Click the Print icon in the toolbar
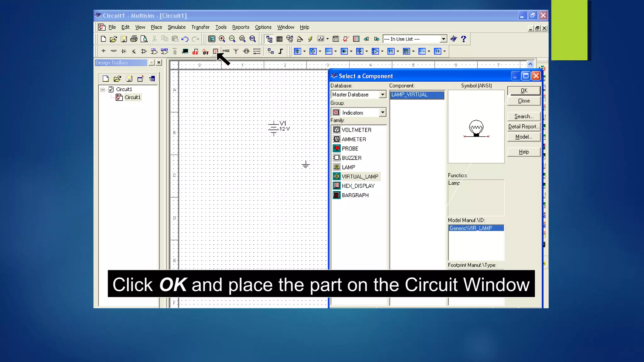The image size is (644, 362). click(x=134, y=39)
